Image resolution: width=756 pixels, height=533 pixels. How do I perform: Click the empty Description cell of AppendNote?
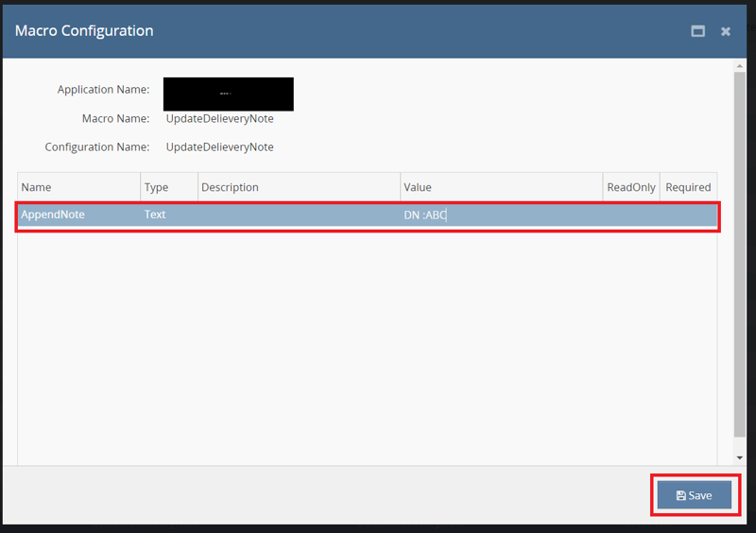coord(298,215)
